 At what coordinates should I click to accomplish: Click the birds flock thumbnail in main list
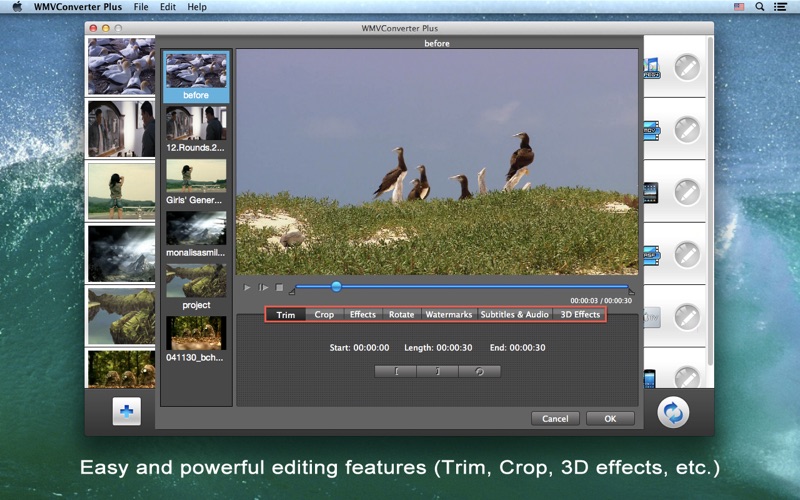point(121,66)
